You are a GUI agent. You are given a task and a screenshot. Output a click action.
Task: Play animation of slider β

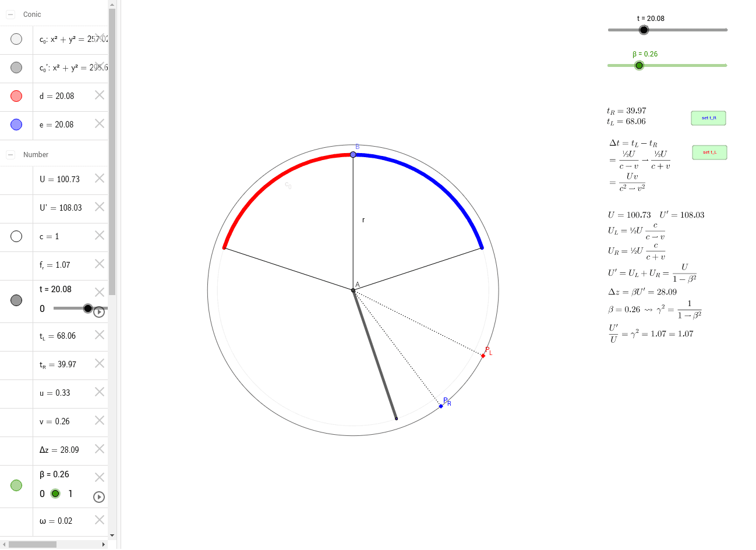click(x=99, y=497)
